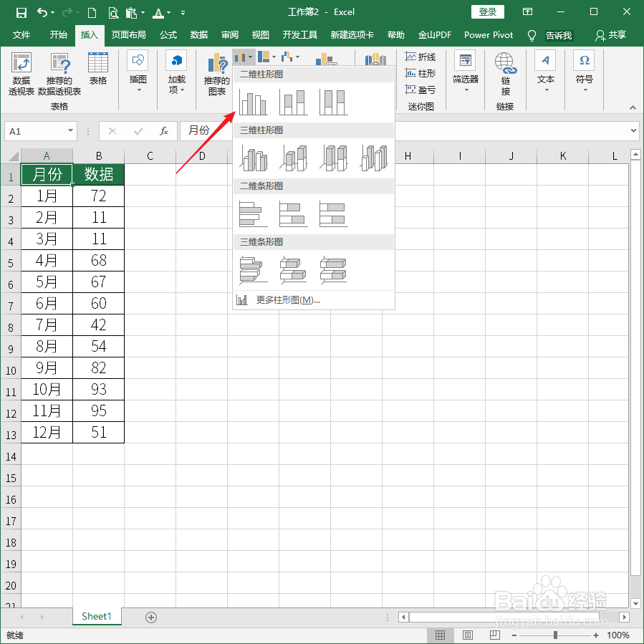Select 2-D 100% stacked column chart
The height and width of the screenshot is (644, 644).
click(x=334, y=102)
